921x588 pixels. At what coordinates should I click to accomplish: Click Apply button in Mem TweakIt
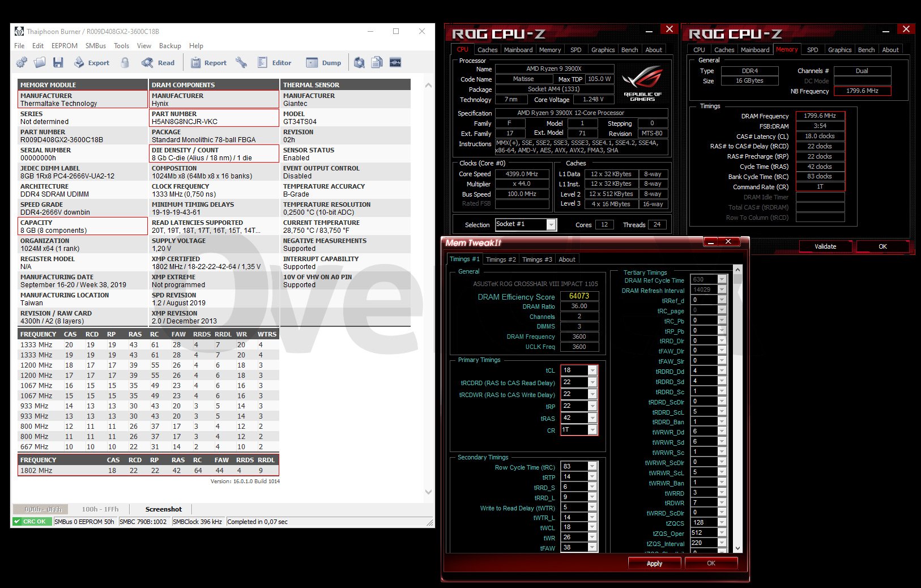coord(654,564)
